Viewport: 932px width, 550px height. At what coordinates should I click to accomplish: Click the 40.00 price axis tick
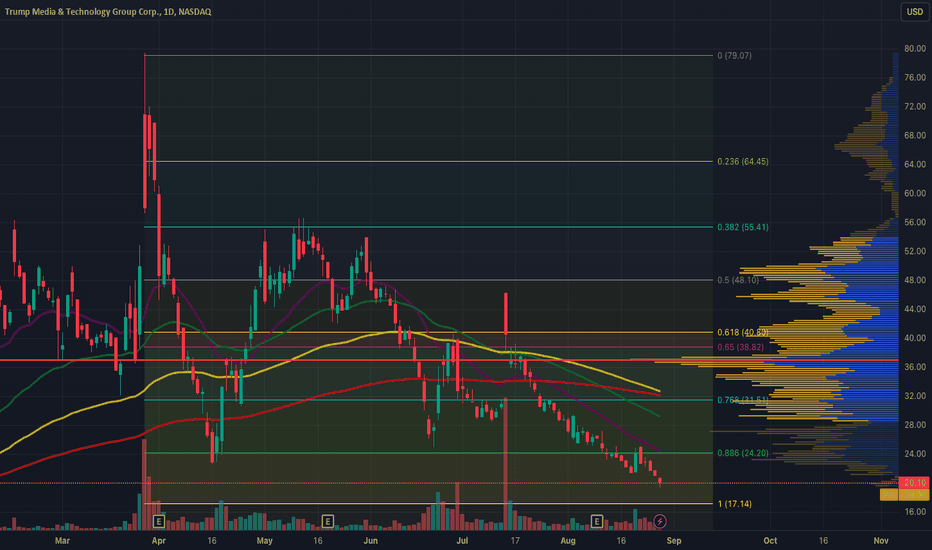915,338
